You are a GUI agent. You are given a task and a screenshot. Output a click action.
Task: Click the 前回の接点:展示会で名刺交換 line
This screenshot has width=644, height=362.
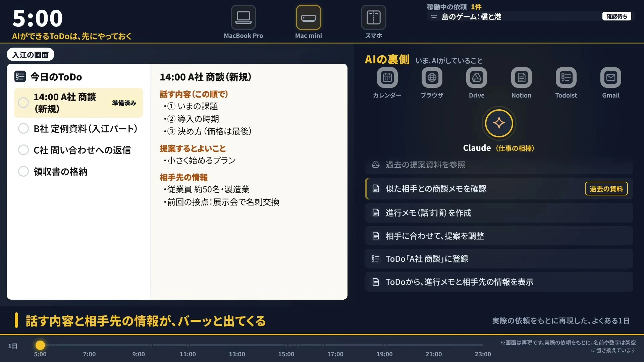pos(221,202)
